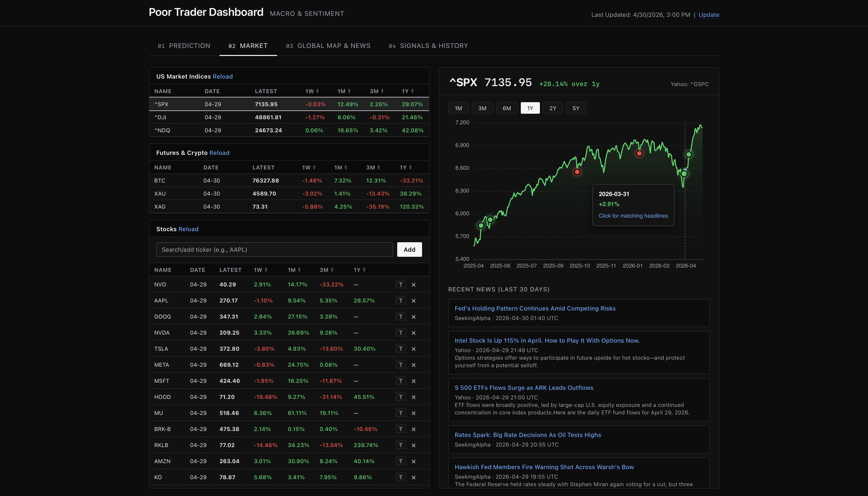The image size is (868, 496).
Task: Open Fed's Holding Pattern news article
Action: pyautogui.click(x=535, y=308)
